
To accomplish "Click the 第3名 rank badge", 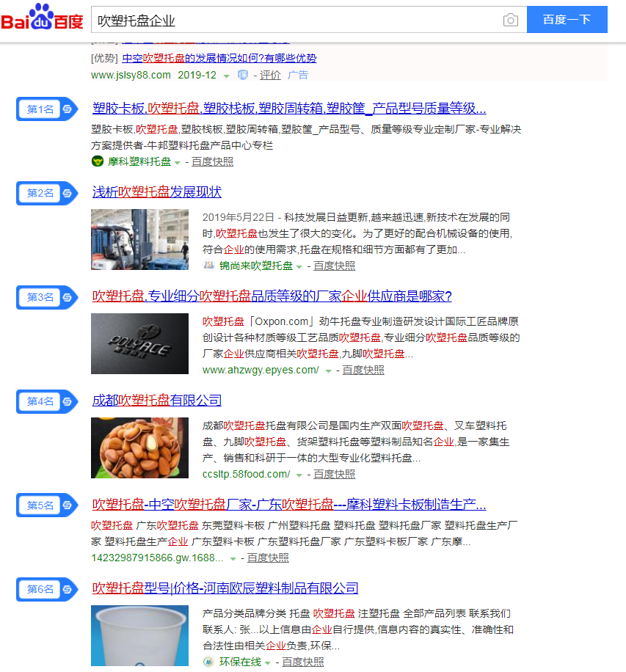I will 47,297.
